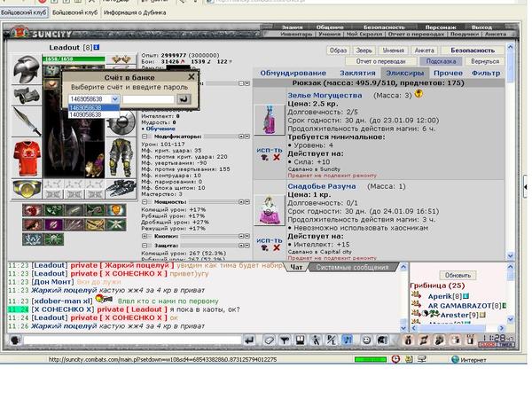Focus the bank password input field
This screenshot has width=532, height=399.
[148, 99]
